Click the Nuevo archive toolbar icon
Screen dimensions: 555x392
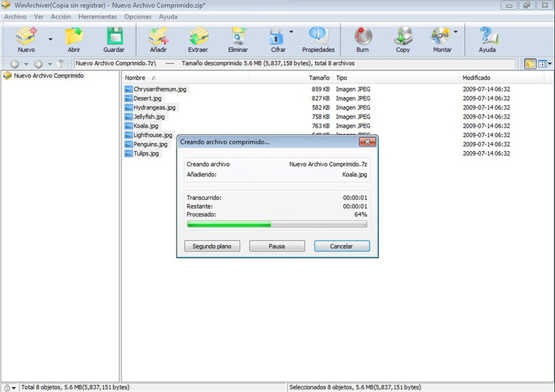(x=26, y=36)
